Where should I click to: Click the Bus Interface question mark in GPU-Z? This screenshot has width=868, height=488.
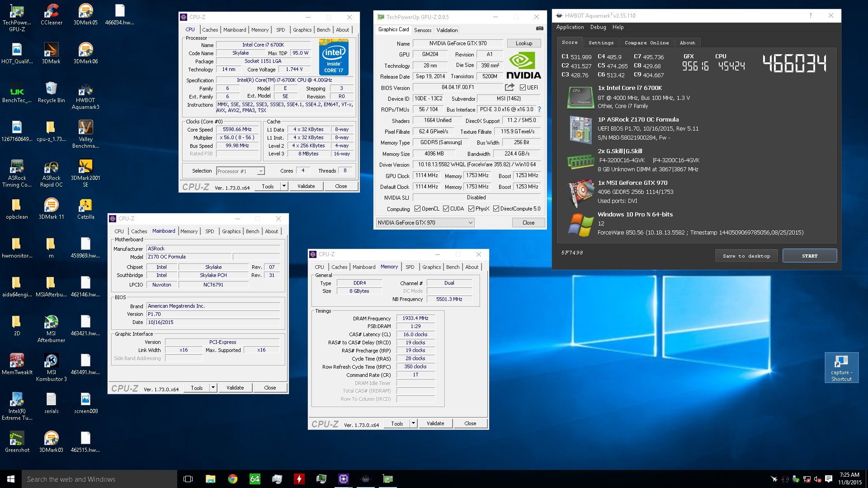pos(539,109)
